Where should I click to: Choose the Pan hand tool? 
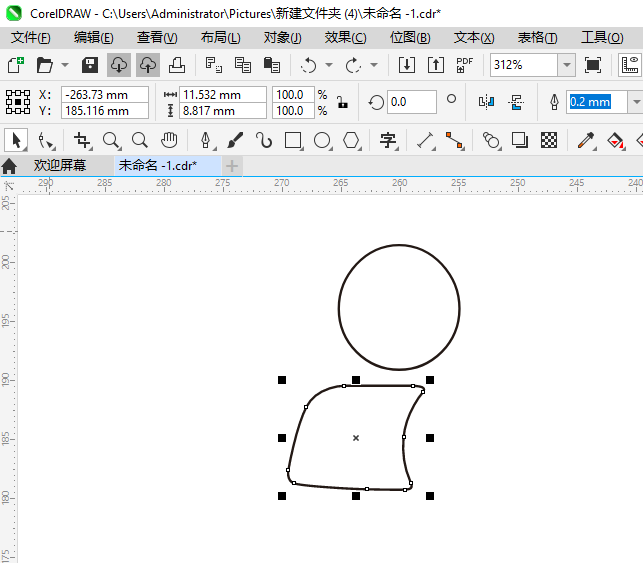(x=169, y=140)
